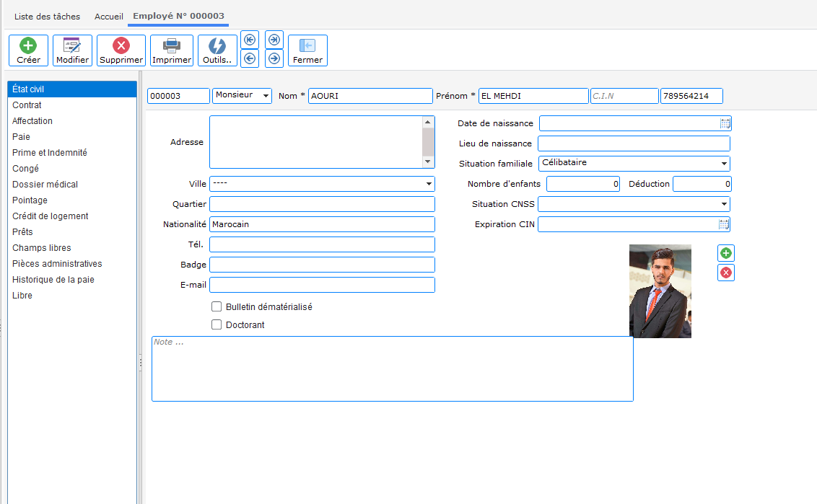817x504 pixels.
Task: Print the employee record with Imprimer
Action: (172, 50)
